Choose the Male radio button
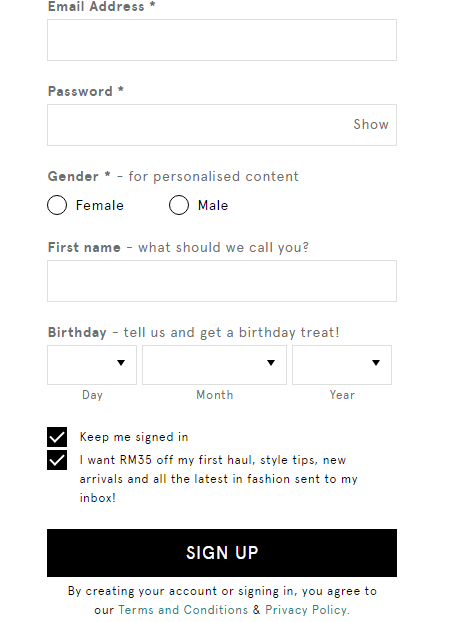The height and width of the screenshot is (622, 452). click(179, 205)
